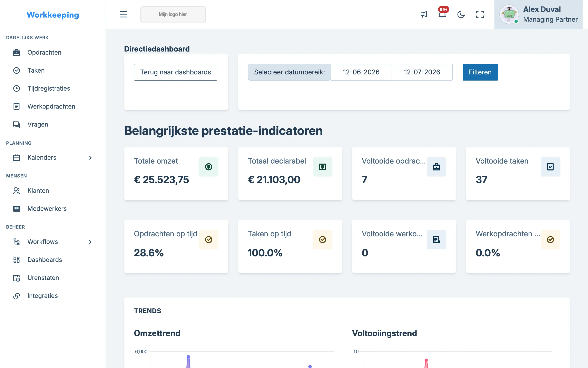Click the Integraties label in sidebar
This screenshot has height=368, width=588.
pyautogui.click(x=42, y=296)
